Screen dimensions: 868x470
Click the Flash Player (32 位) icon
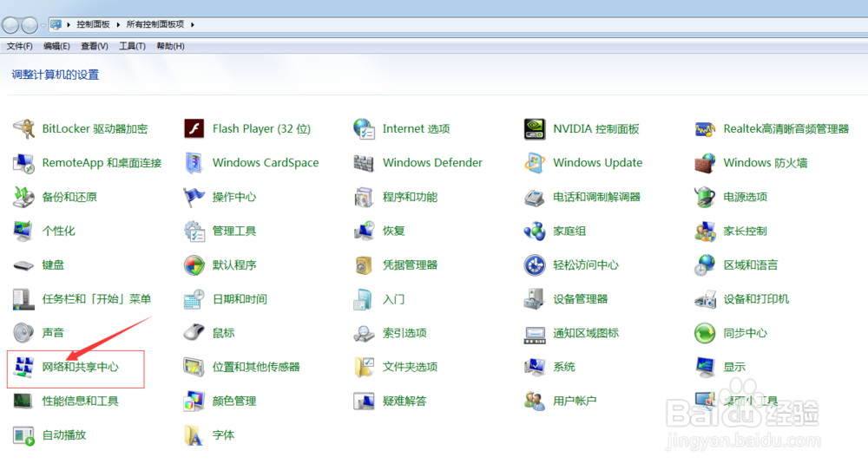[x=194, y=129]
